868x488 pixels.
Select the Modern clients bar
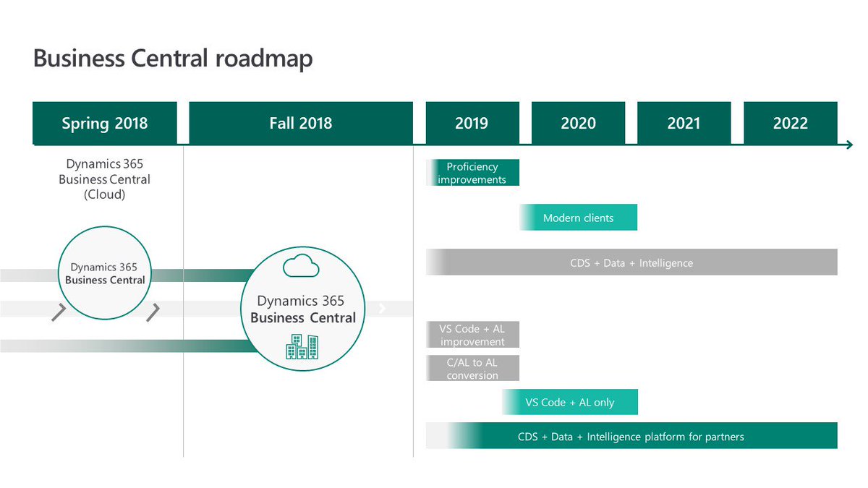point(578,218)
